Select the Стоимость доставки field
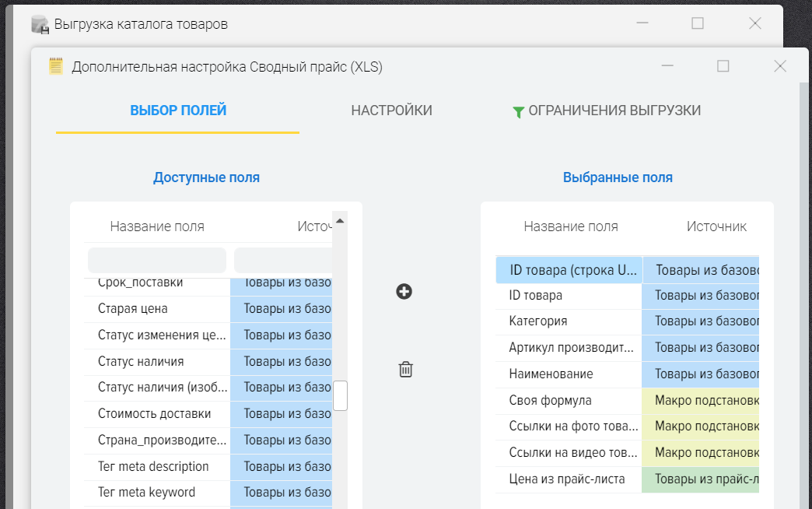 pyautogui.click(x=157, y=413)
